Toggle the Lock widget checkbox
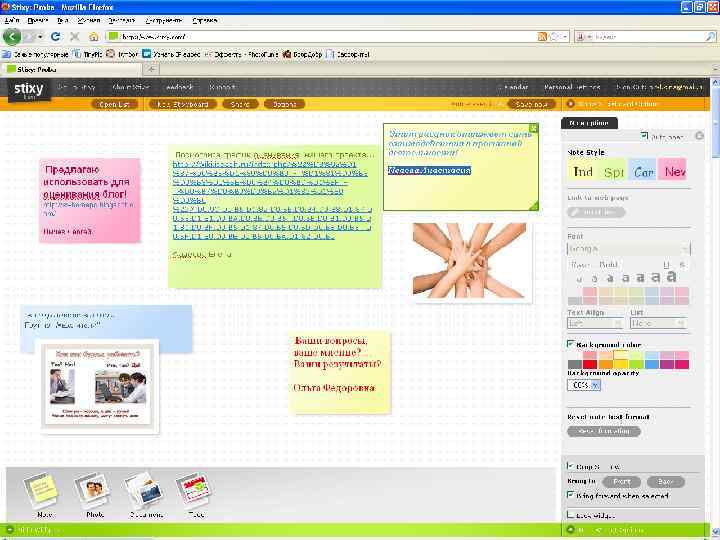The width and height of the screenshot is (720, 540). (571, 514)
